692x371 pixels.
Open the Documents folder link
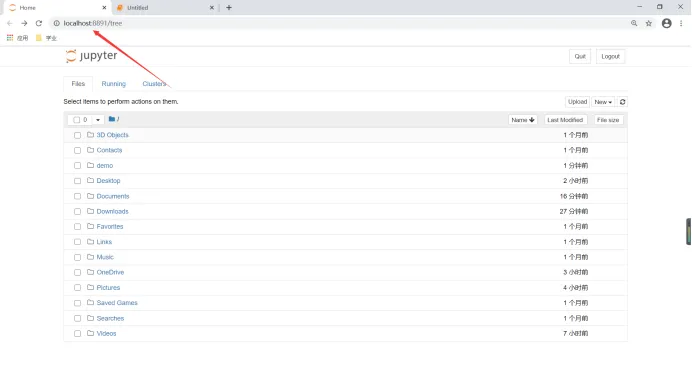click(113, 196)
